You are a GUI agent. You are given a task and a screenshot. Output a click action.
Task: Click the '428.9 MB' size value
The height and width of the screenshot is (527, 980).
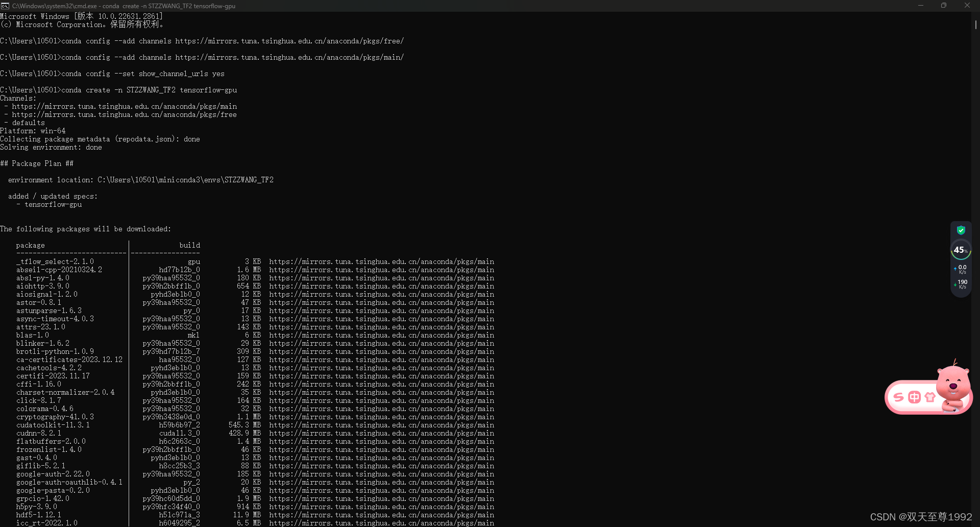pos(245,433)
